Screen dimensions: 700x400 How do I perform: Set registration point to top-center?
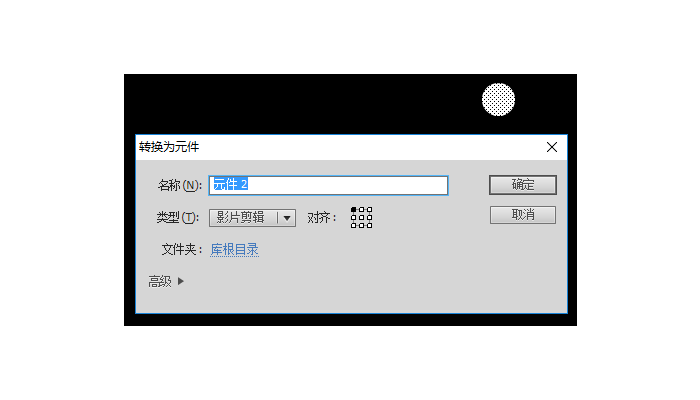coord(362,209)
